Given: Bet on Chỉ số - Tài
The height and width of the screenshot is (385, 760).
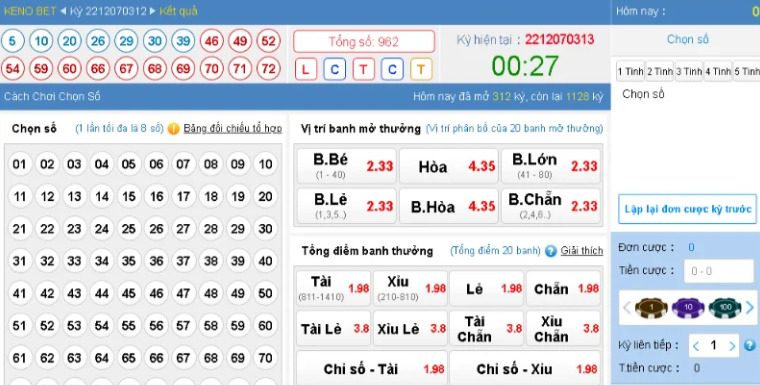Looking at the screenshot, I should 372,369.
